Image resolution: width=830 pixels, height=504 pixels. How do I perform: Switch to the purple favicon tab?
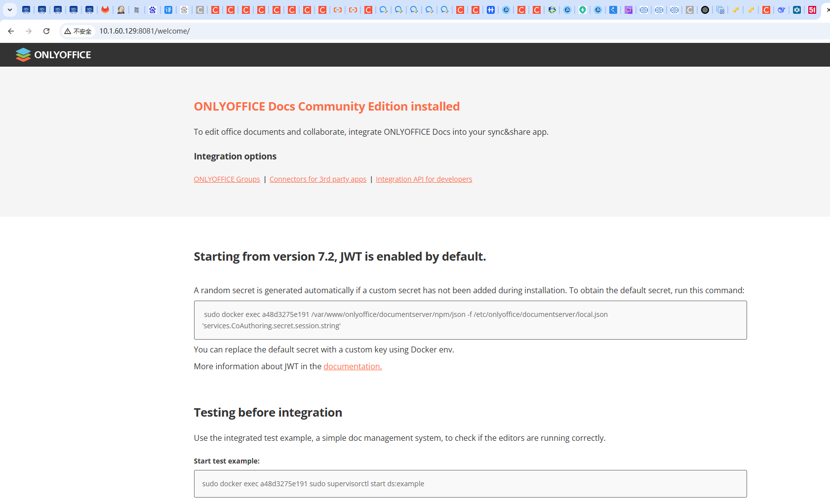(x=629, y=10)
